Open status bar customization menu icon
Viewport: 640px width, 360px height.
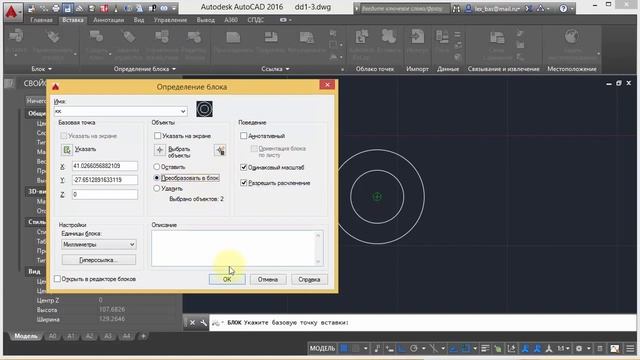point(630,348)
